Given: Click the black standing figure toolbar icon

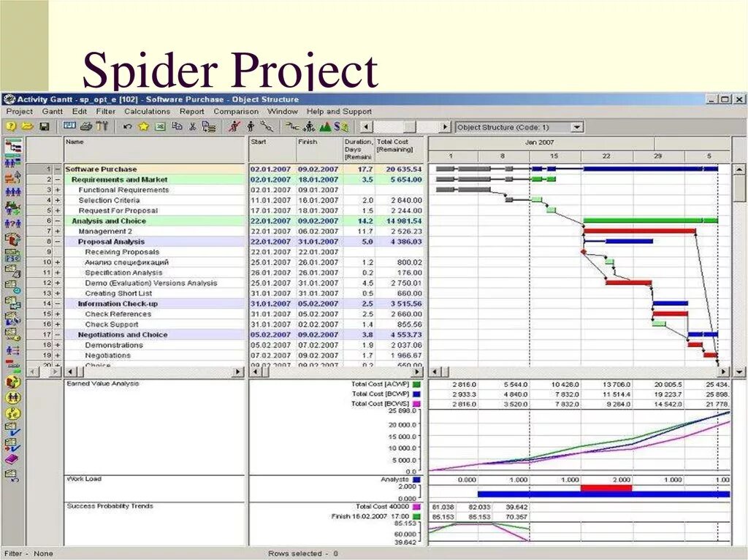Looking at the screenshot, I should pyautogui.click(x=251, y=126).
